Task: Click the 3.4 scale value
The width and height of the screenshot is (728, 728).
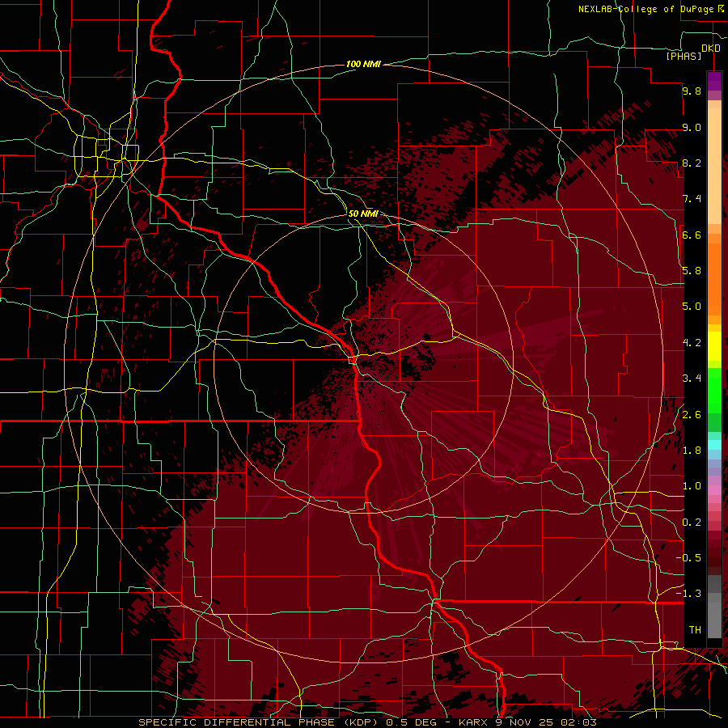Action: click(692, 379)
